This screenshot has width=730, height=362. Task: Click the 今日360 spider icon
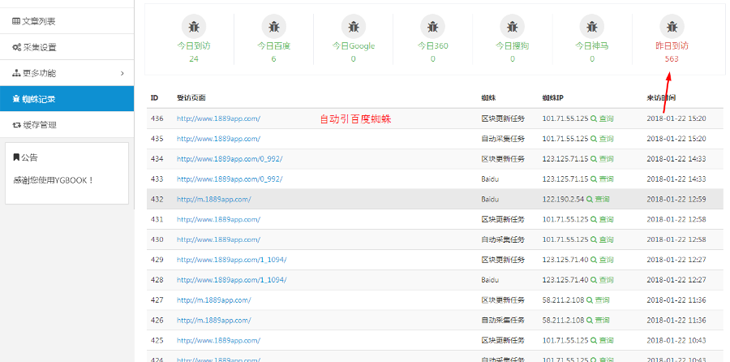(433, 27)
